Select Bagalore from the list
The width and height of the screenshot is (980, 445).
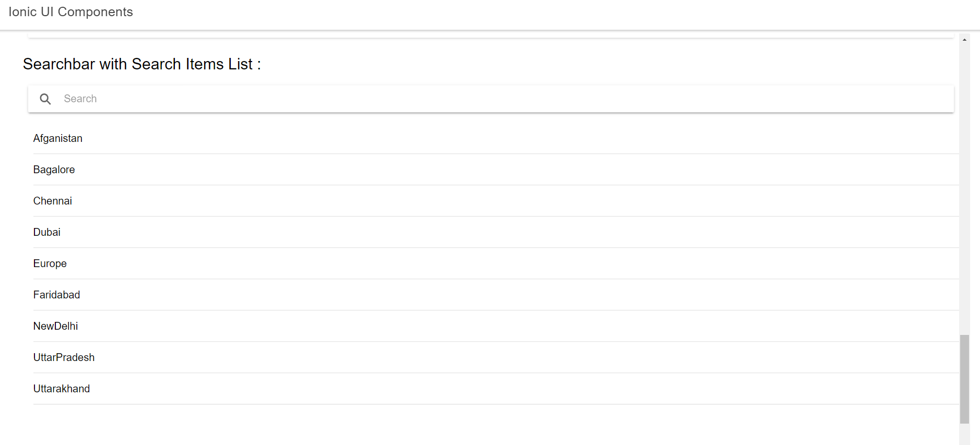coord(54,170)
